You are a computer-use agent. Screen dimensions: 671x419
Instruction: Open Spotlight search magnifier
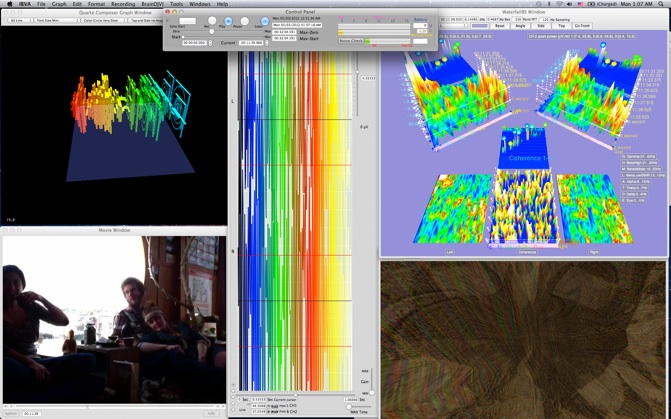coord(659,4)
